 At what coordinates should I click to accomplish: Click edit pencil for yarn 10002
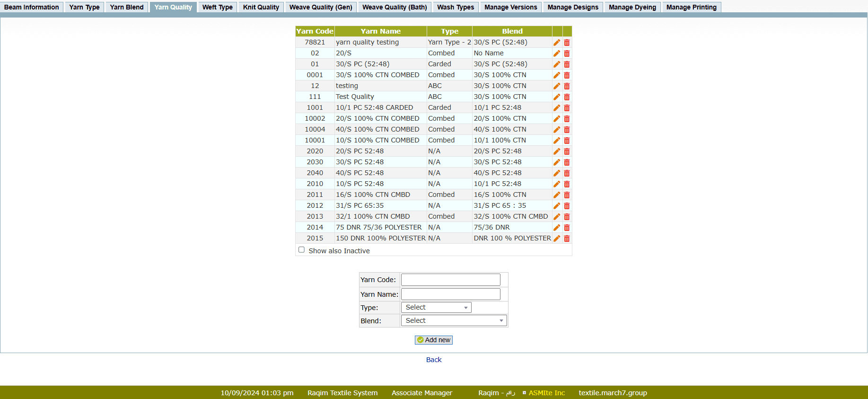click(557, 119)
